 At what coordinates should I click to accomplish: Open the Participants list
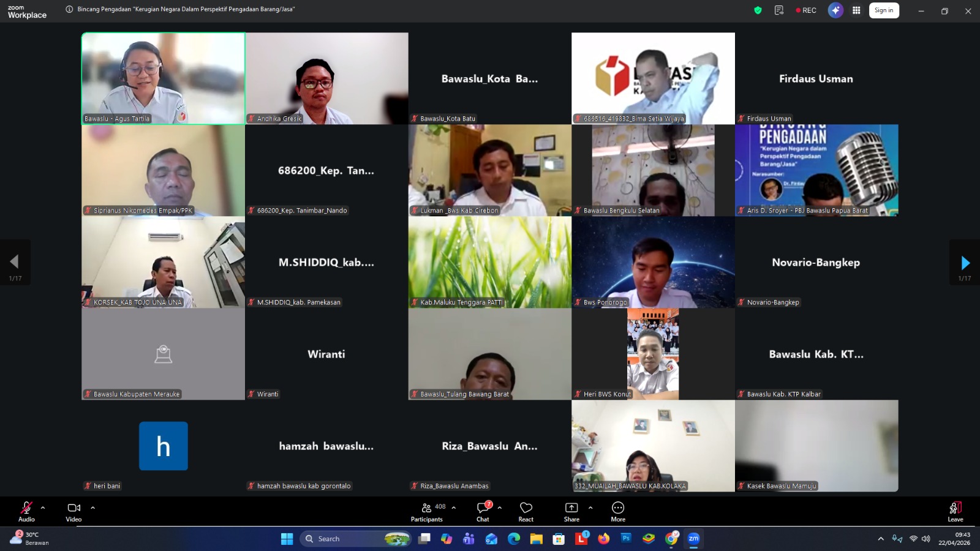click(x=427, y=511)
